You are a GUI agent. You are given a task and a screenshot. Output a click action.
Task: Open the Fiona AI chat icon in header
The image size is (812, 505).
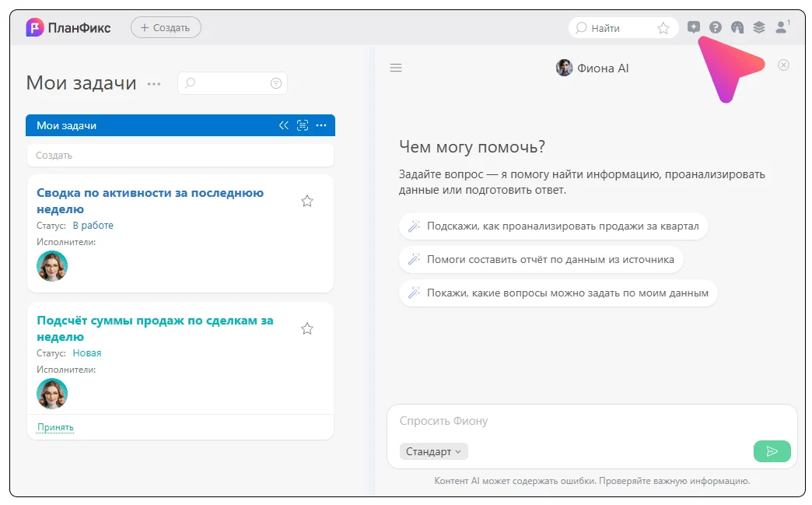pyautogui.click(x=694, y=27)
